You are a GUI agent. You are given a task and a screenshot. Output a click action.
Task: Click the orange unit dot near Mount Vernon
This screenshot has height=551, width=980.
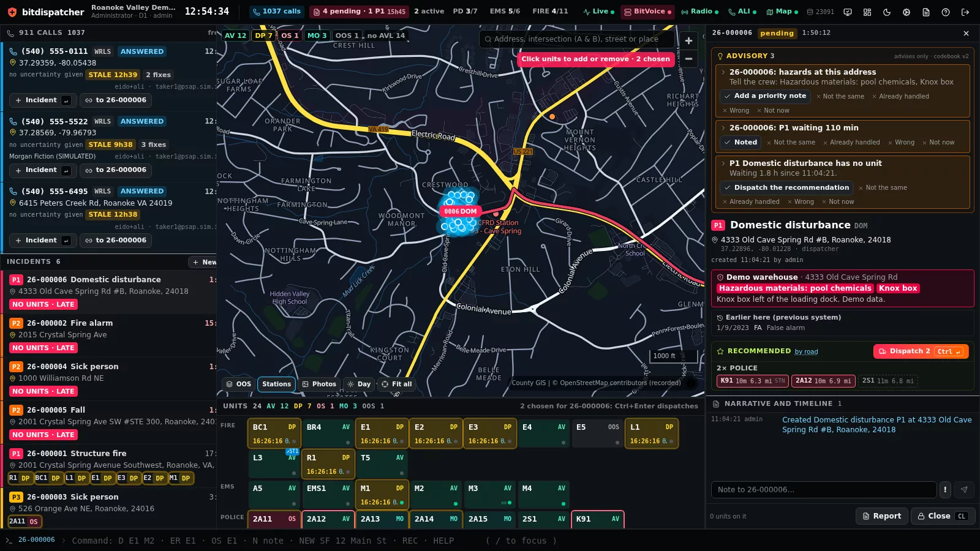(x=552, y=116)
